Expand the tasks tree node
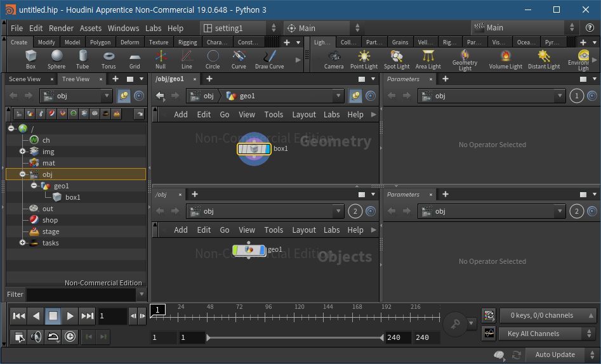Image resolution: width=601 pixels, height=364 pixels. click(22, 242)
